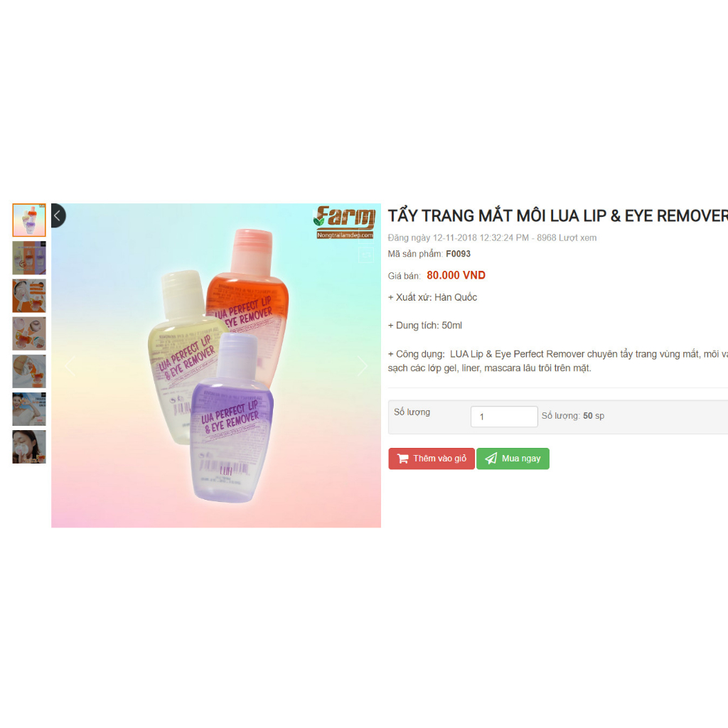Image resolution: width=728 pixels, height=728 pixels.
Task: Open the third thumbnail with orange background
Action: tap(29, 296)
